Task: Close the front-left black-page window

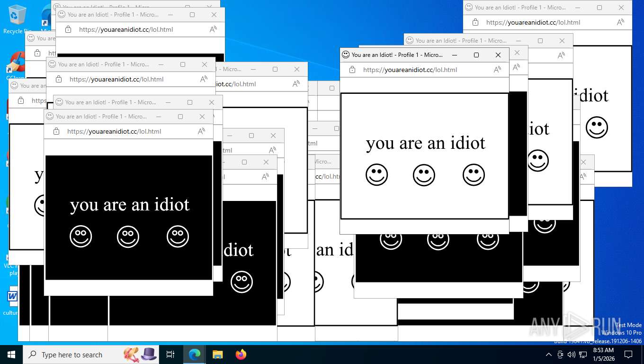Action: point(202,117)
